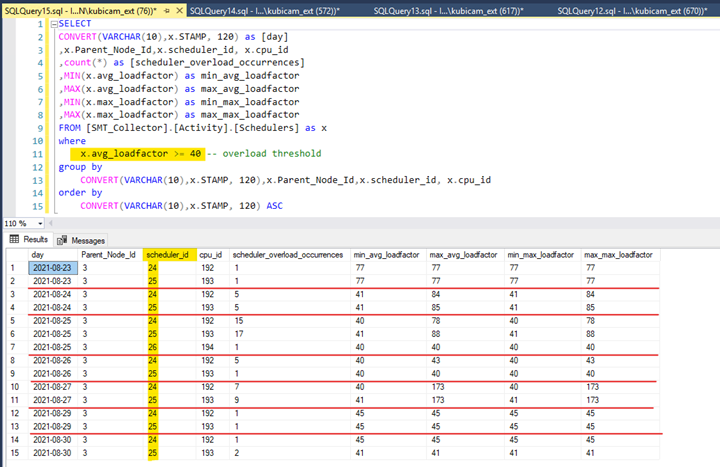Screen dimensions: 720x467
Task: Switch to the SQLQuery14.sql tab
Action: [x=264, y=11]
